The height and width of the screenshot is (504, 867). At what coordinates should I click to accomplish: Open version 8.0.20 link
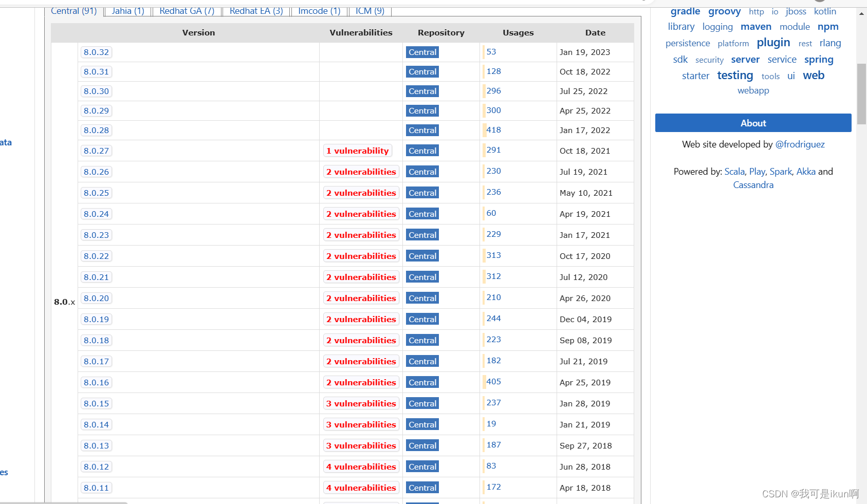(x=96, y=298)
